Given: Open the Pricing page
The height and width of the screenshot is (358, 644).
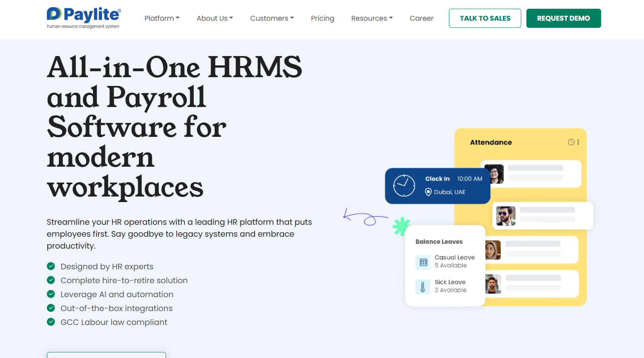Looking at the screenshot, I should 323,18.
